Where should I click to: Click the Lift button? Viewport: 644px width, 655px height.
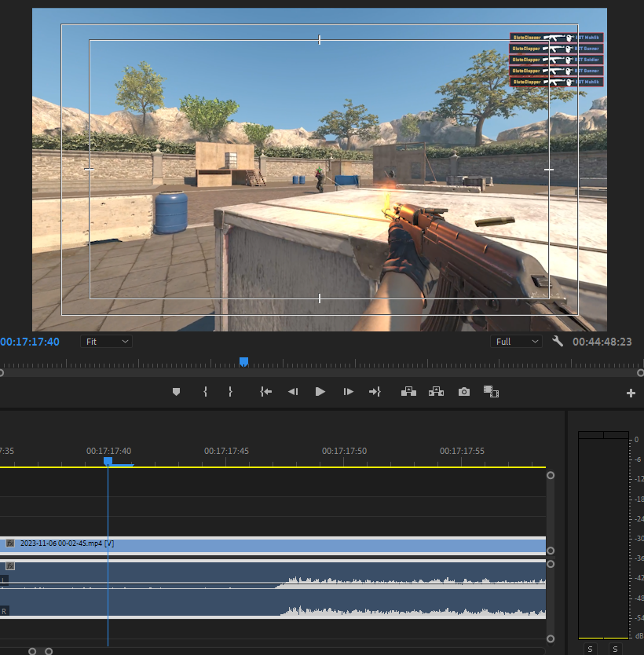408,392
